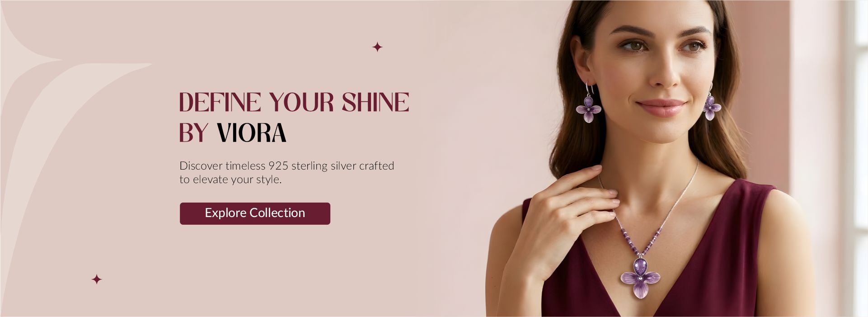Click the Explore Collection button
The image size is (868, 317).
pos(255,213)
